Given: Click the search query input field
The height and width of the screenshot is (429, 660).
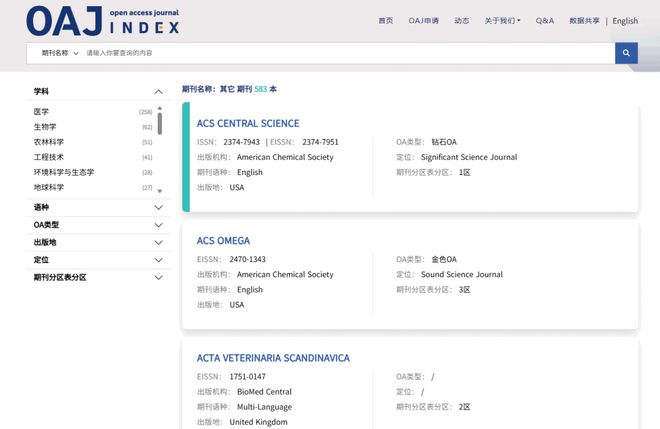Looking at the screenshot, I should [347, 53].
